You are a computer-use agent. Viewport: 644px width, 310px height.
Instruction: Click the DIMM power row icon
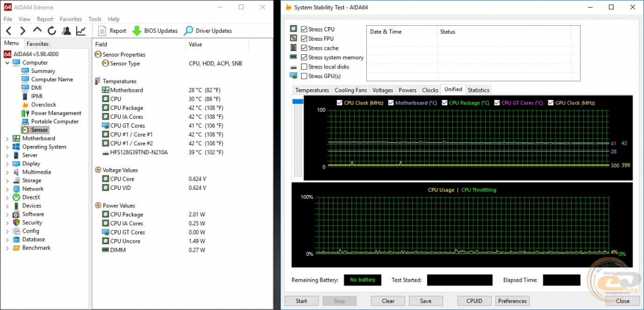(x=105, y=250)
